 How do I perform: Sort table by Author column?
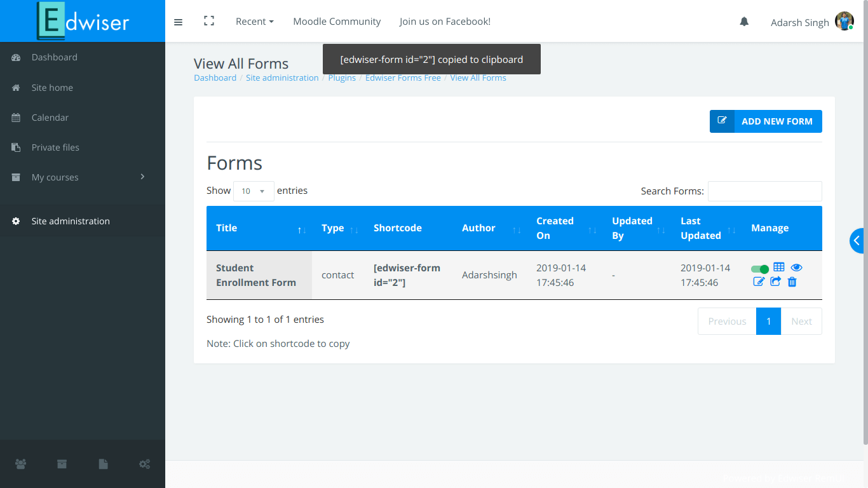489,228
